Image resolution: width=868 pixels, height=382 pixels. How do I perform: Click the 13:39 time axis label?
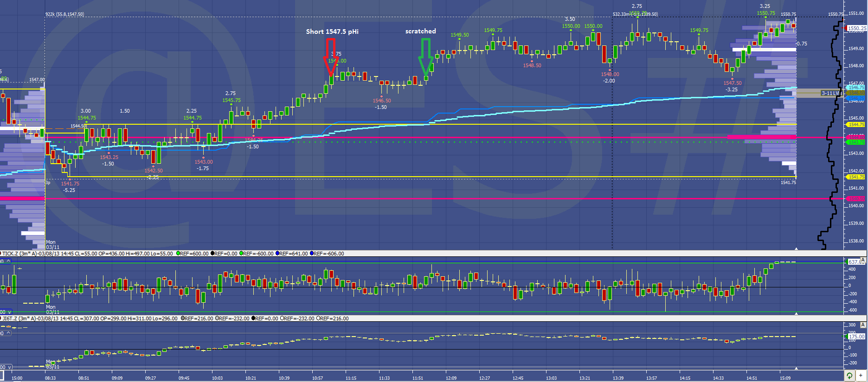[x=618, y=378]
